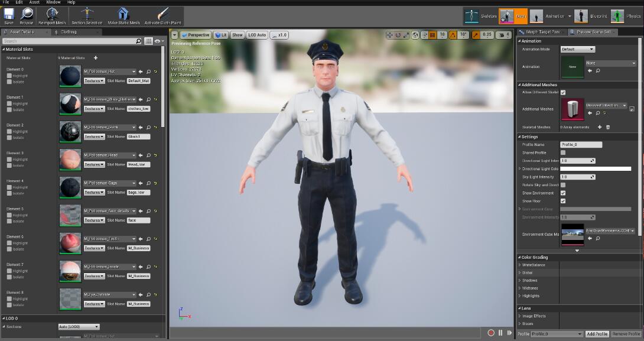
Task: Click the Browse toolbar icon
Action: click(27, 14)
